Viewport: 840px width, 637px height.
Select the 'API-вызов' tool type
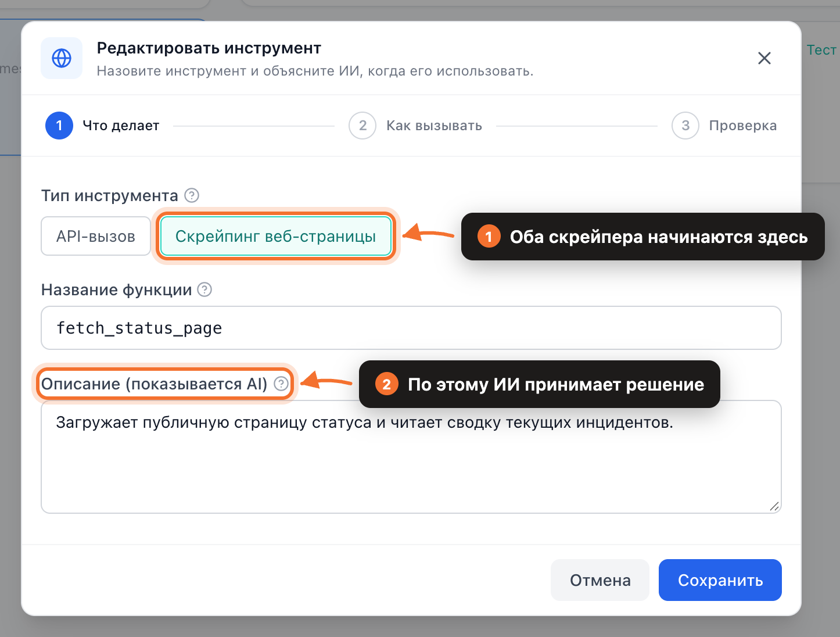coord(96,236)
